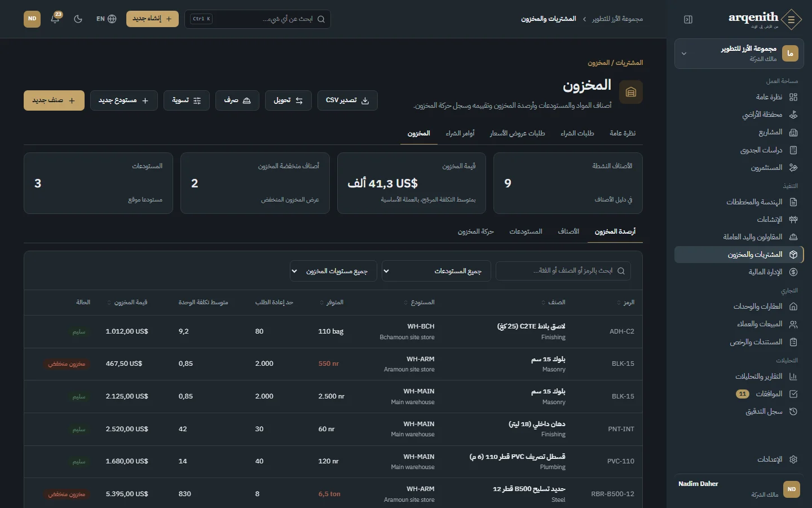Sort table by الرمز column
Image resolution: width=812 pixels, height=508 pixels.
[626, 303]
